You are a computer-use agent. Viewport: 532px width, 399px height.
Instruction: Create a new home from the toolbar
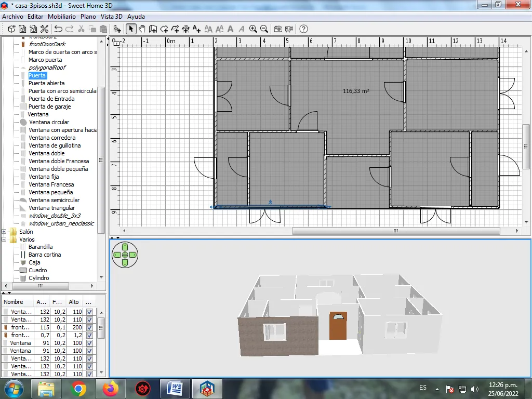coord(11,29)
